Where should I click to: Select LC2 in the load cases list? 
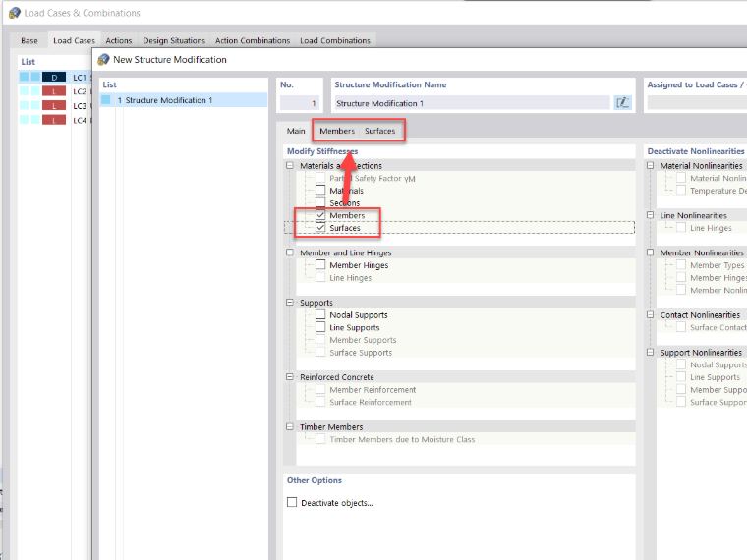(55, 91)
